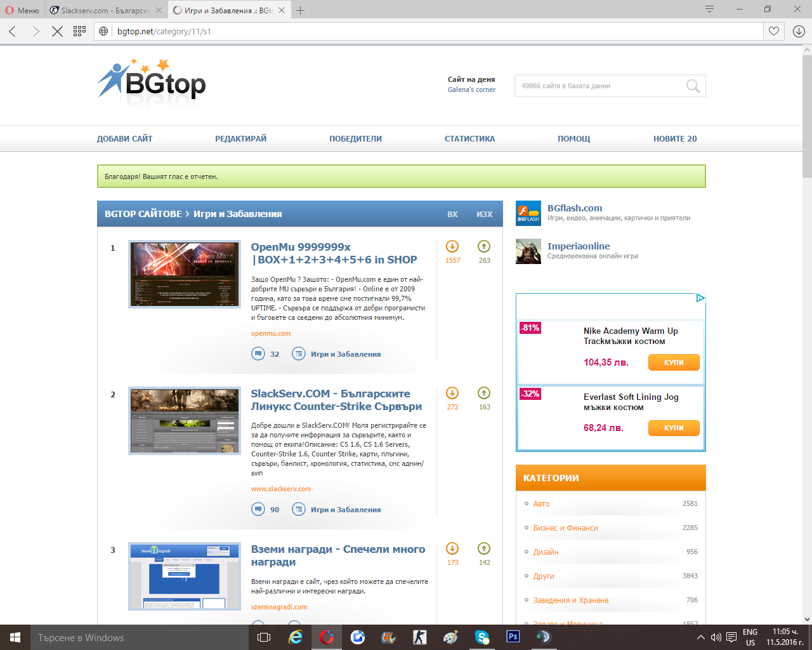
Task: Click outgoing arrow icon for SlackServ
Action: coord(484,393)
